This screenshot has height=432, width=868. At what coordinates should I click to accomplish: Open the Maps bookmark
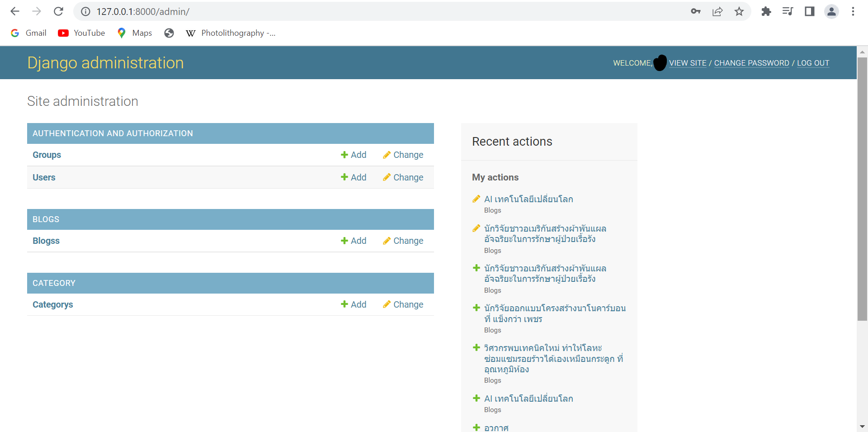(134, 33)
